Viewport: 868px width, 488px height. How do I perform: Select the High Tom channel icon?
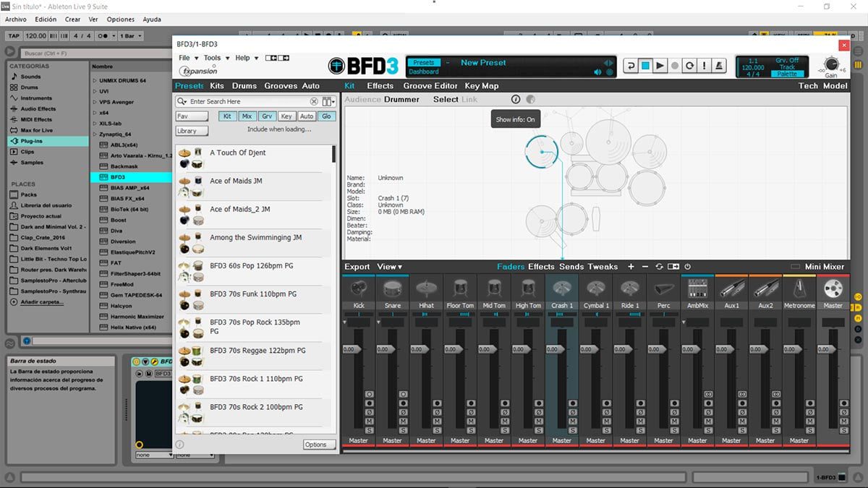528,288
